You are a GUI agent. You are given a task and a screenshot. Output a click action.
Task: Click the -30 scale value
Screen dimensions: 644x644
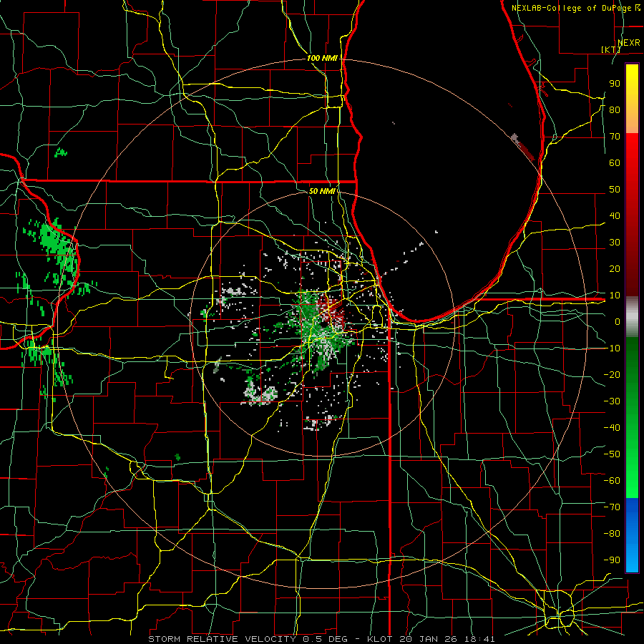[612, 401]
